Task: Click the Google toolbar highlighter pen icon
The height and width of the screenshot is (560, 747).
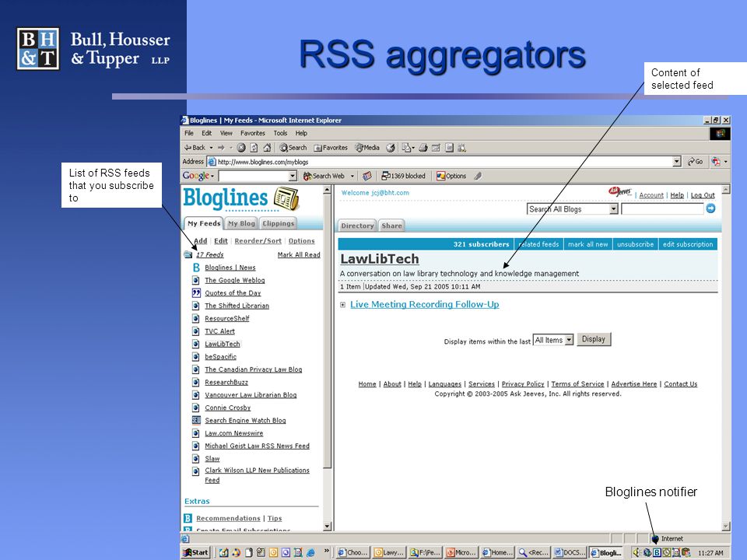Action: (478, 176)
